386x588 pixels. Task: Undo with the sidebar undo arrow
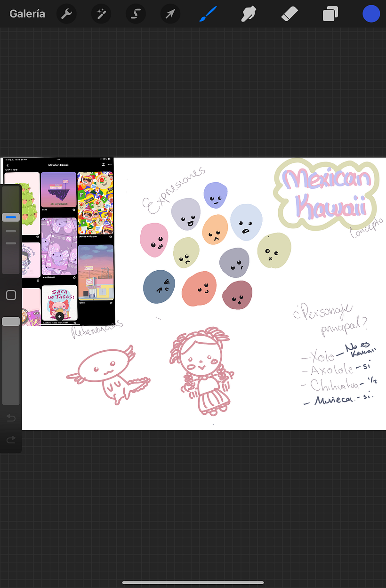11,418
